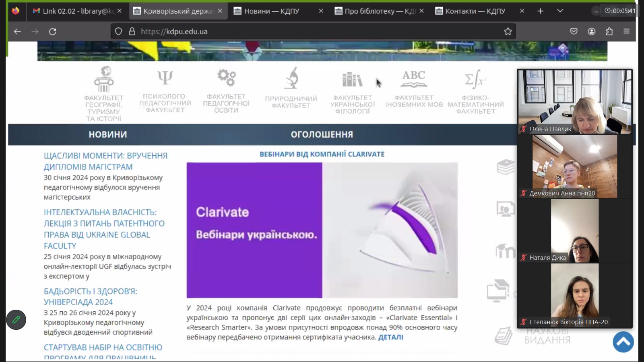Select the Криворізький держа… tab

pos(178,11)
